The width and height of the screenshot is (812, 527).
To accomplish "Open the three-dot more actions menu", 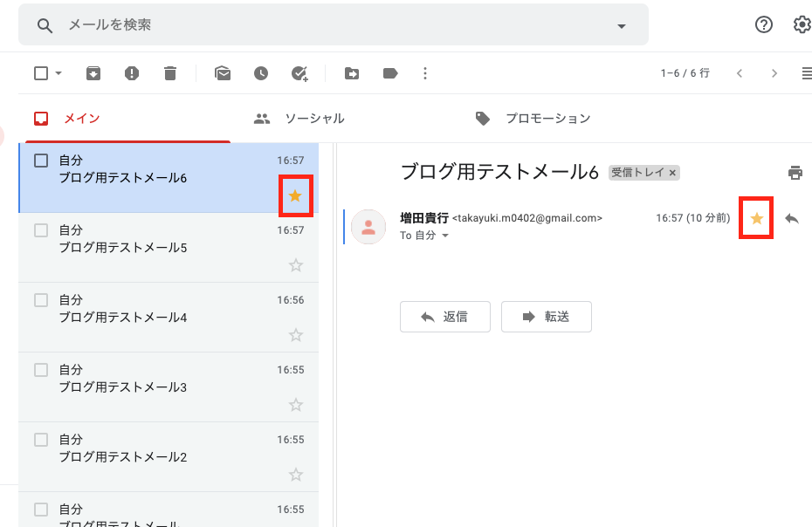I will [425, 73].
